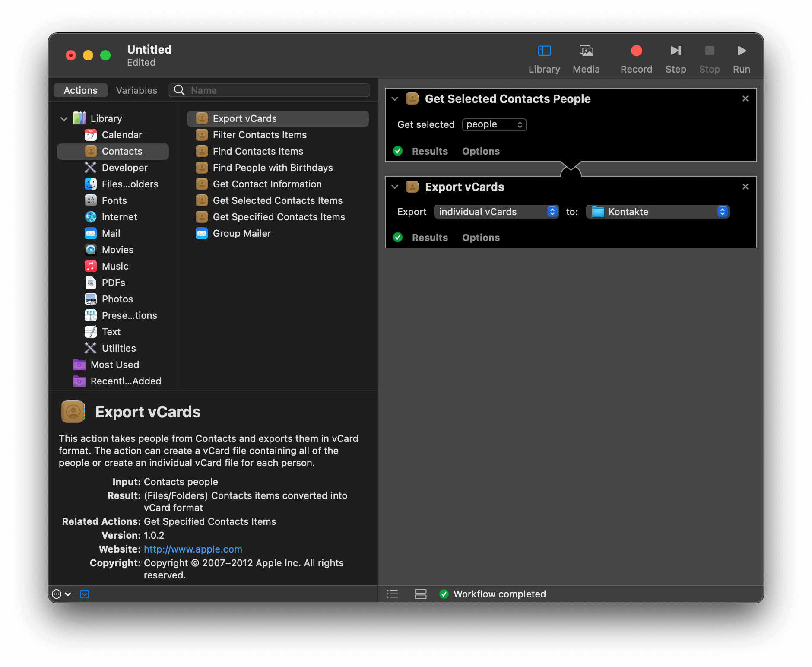Remove the Get Selected Contacts People action
The height and width of the screenshot is (667, 812).
click(x=745, y=99)
